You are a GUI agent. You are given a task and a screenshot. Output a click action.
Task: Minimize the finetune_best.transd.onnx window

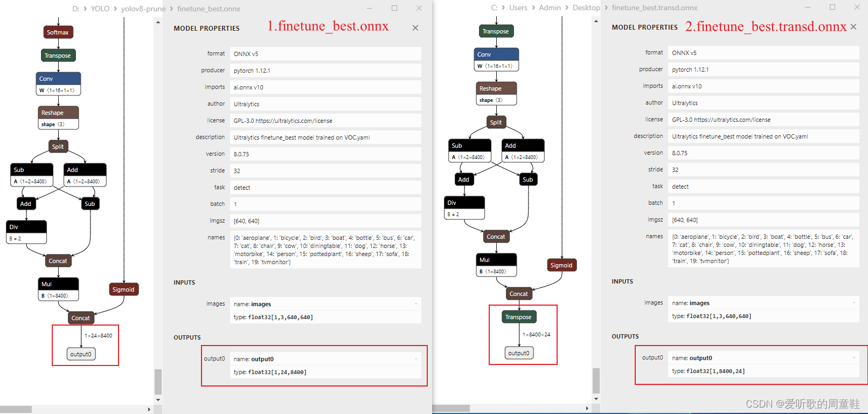click(x=808, y=7)
